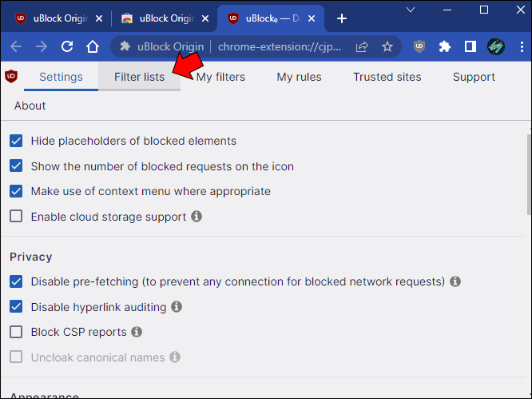
Task: Check the Block CSP reports option
Action: (x=16, y=332)
